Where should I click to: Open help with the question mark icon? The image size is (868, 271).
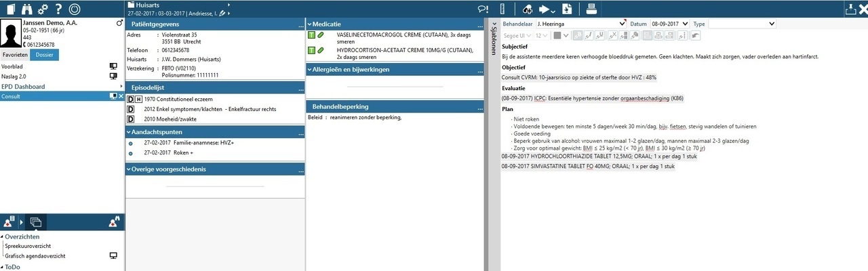[x=59, y=9]
